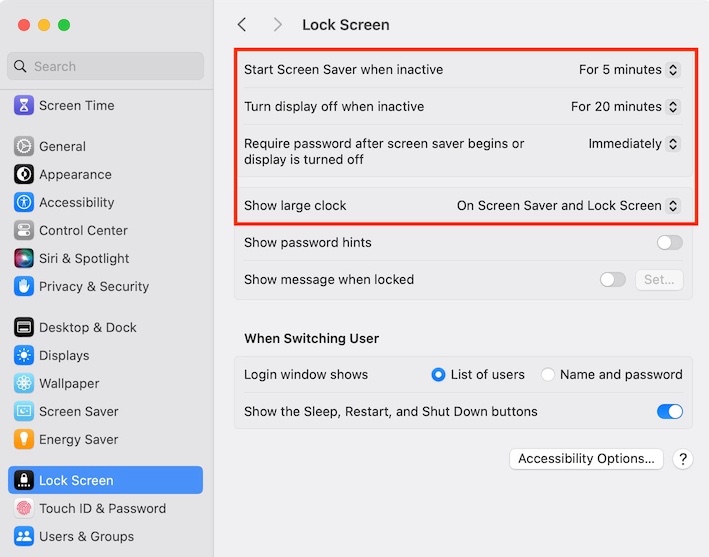Image resolution: width=709 pixels, height=557 pixels.
Task: Click the Privacy & Security hand icon
Action: [24, 286]
